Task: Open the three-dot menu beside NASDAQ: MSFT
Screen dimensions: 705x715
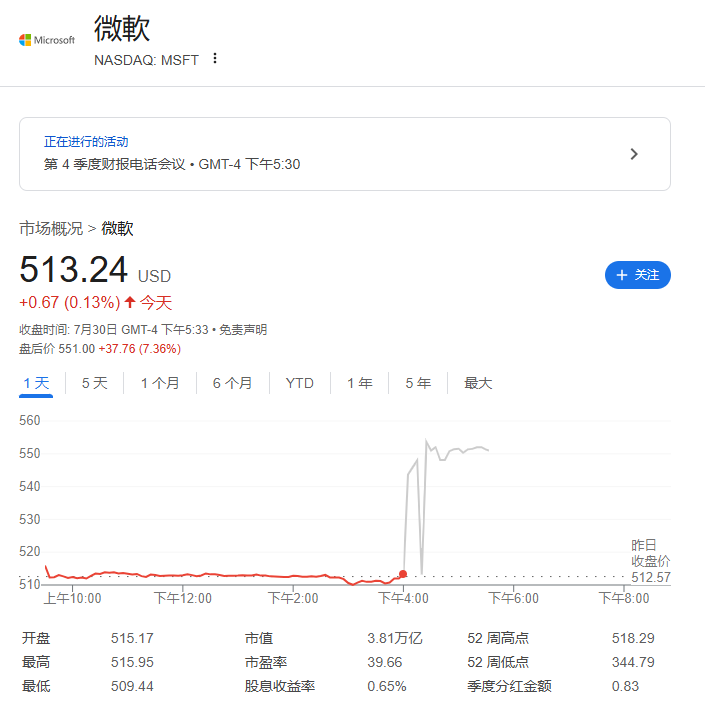Action: 215,58
